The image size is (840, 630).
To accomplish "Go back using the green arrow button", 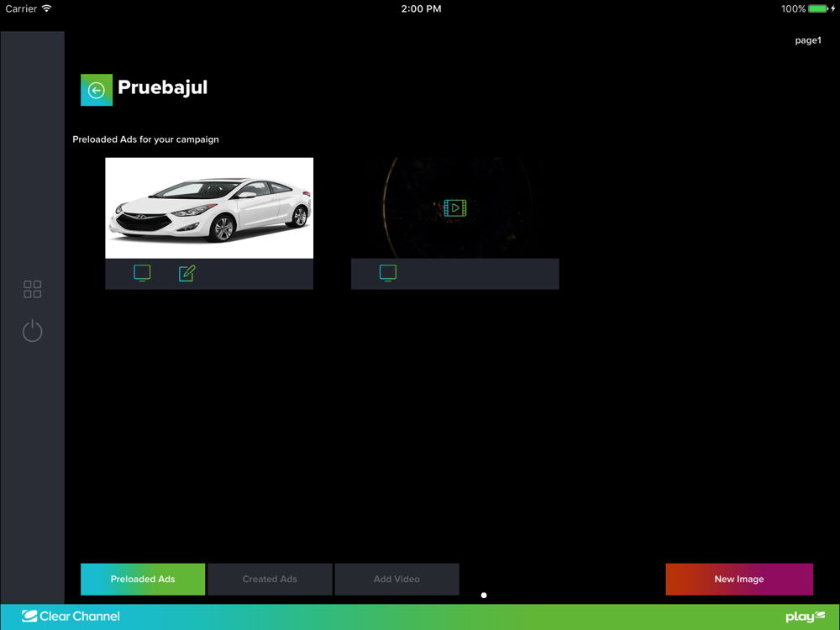I will 97,90.
